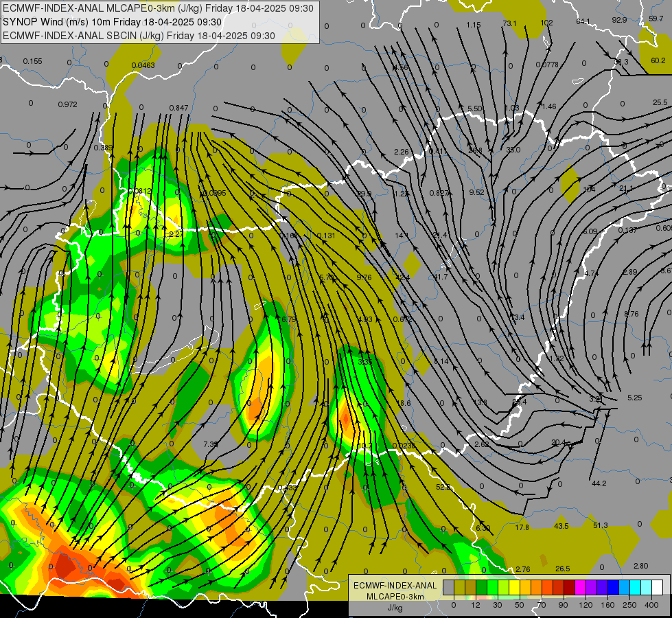Click legend title MLCAPE0-3km

tap(395, 597)
